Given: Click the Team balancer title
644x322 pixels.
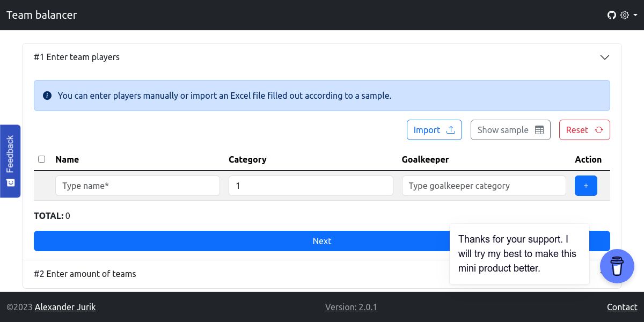Looking at the screenshot, I should [x=42, y=15].
